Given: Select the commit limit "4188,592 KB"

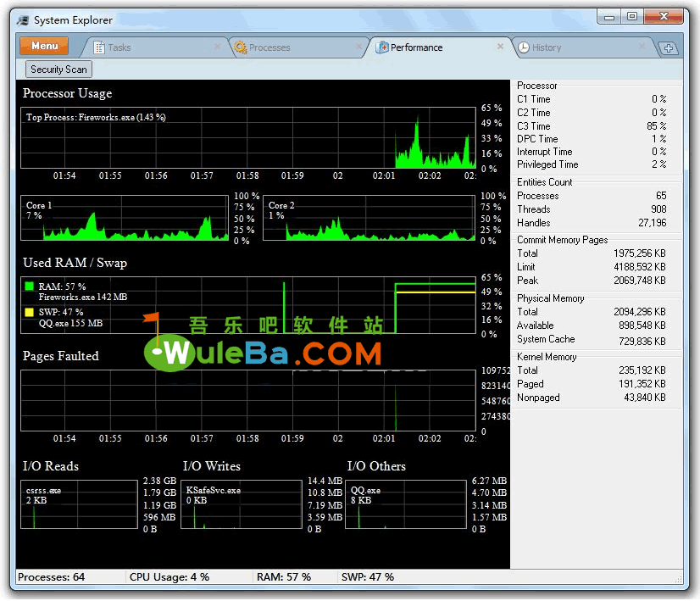Looking at the screenshot, I should pos(640,266).
